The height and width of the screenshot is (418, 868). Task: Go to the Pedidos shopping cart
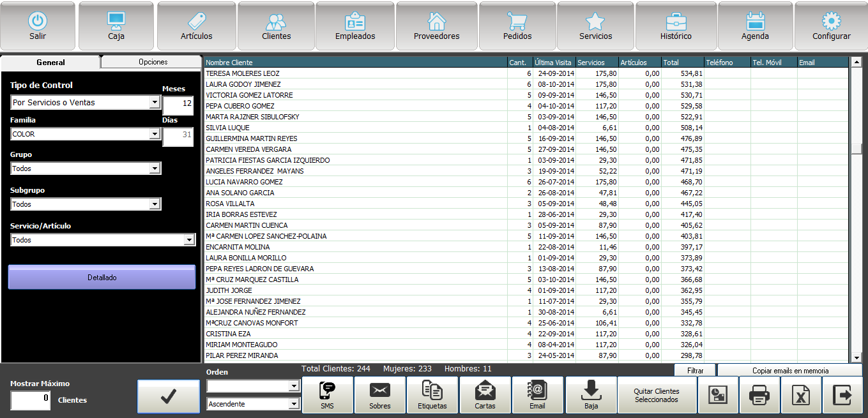517,26
